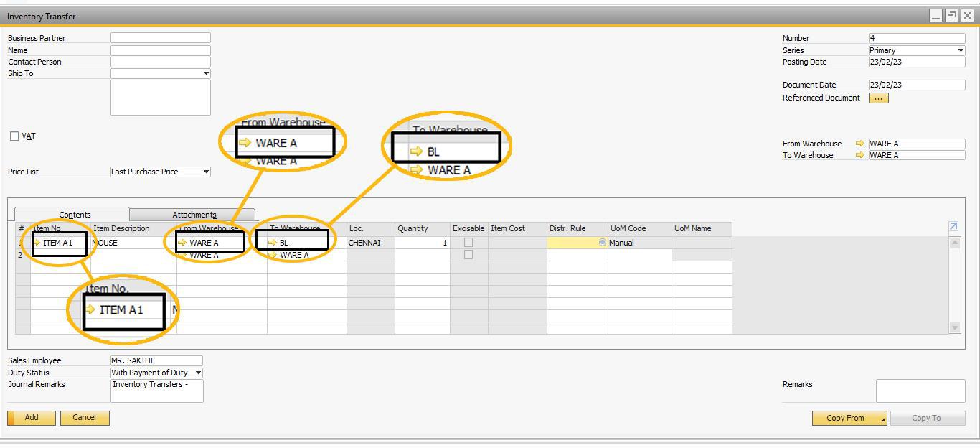Close the Inventory Transfer window
The width and height of the screenshot is (980, 448).
click(x=967, y=16)
